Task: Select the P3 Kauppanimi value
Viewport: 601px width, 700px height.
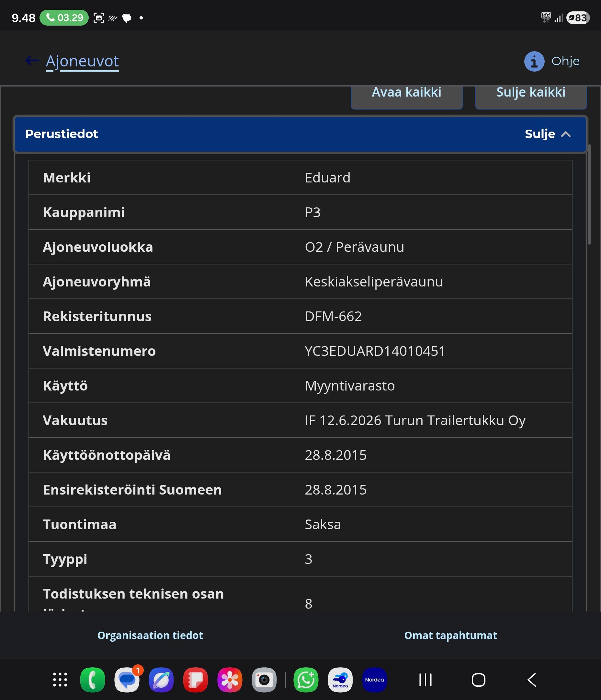Action: click(x=313, y=213)
